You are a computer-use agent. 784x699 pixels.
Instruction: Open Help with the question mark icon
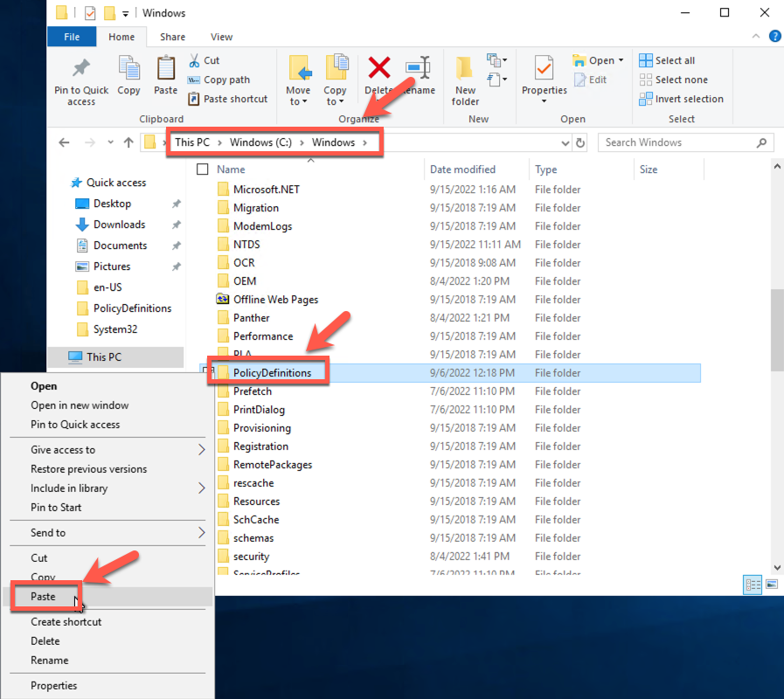pyautogui.click(x=774, y=36)
